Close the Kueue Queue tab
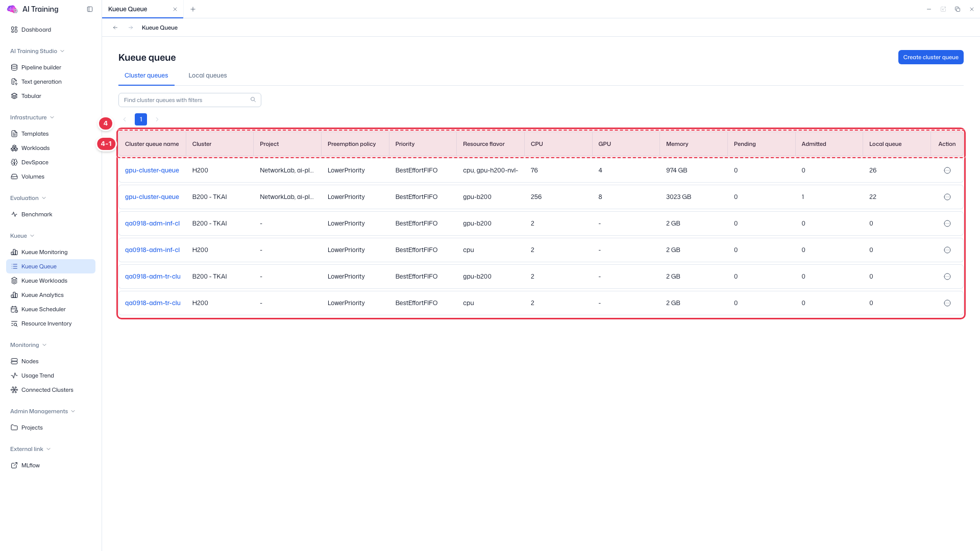980x551 pixels. point(175,9)
